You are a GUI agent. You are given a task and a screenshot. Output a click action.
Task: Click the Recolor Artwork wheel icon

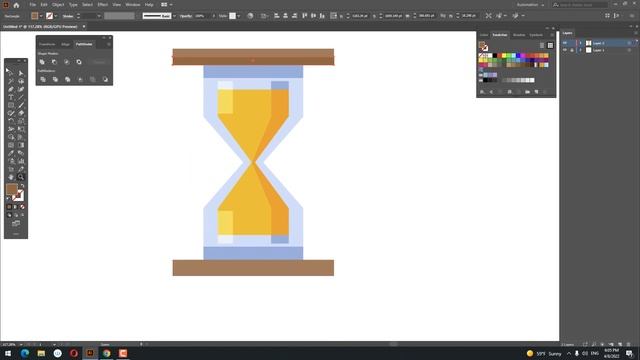tap(250, 16)
